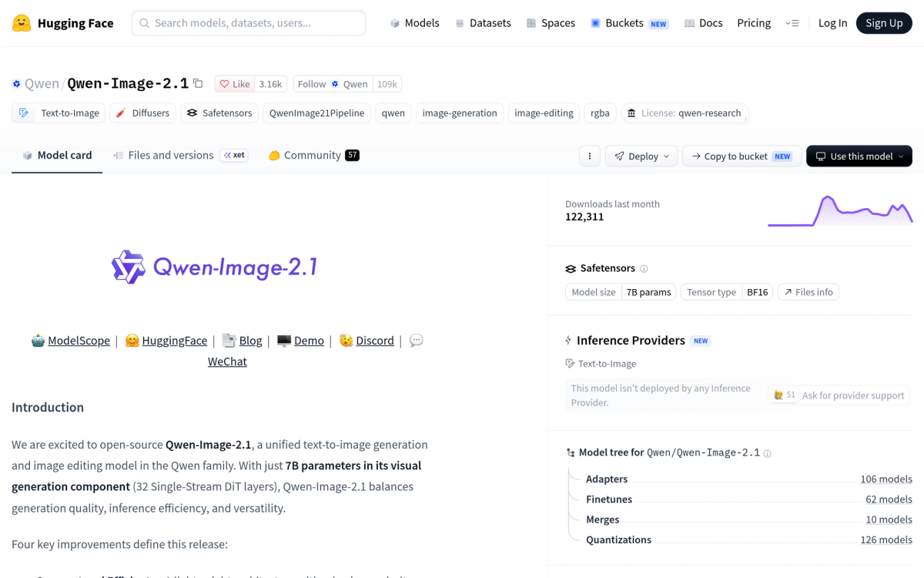Click the Qwen-Image-2.1 banner logo
Viewport: 924px width, 578px height.
coord(214,267)
